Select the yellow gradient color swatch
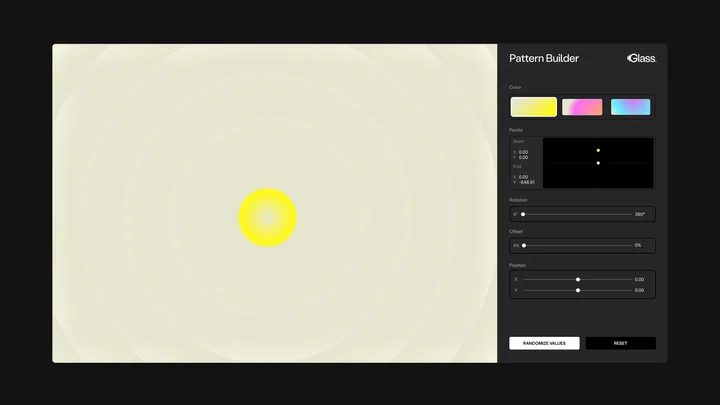The width and height of the screenshot is (720, 405). pos(534,107)
